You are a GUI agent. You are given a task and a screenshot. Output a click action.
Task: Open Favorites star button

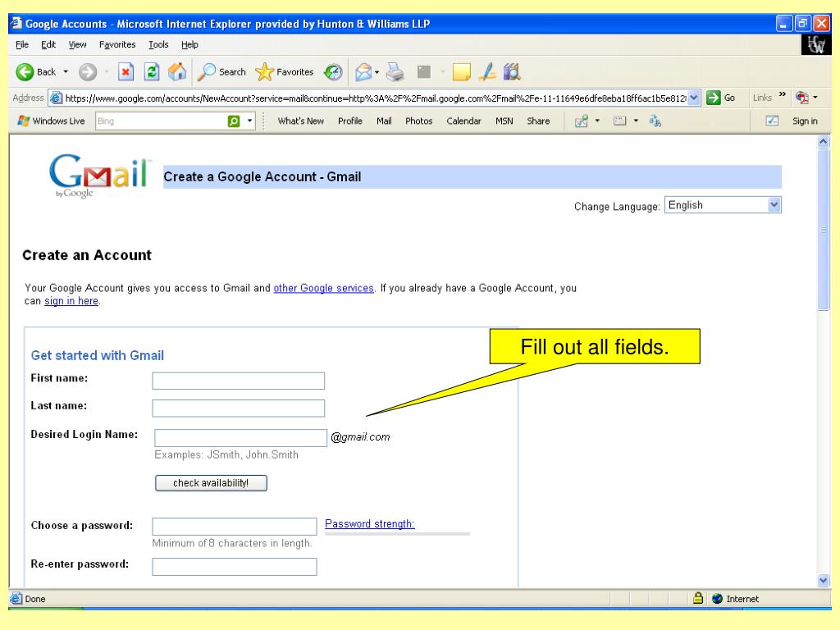285,72
